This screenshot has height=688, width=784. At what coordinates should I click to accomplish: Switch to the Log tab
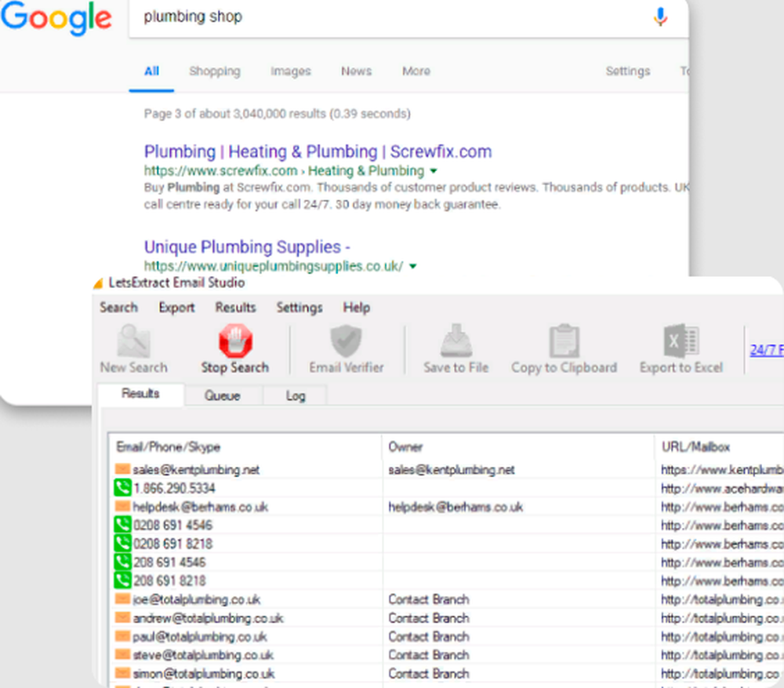coord(296,396)
